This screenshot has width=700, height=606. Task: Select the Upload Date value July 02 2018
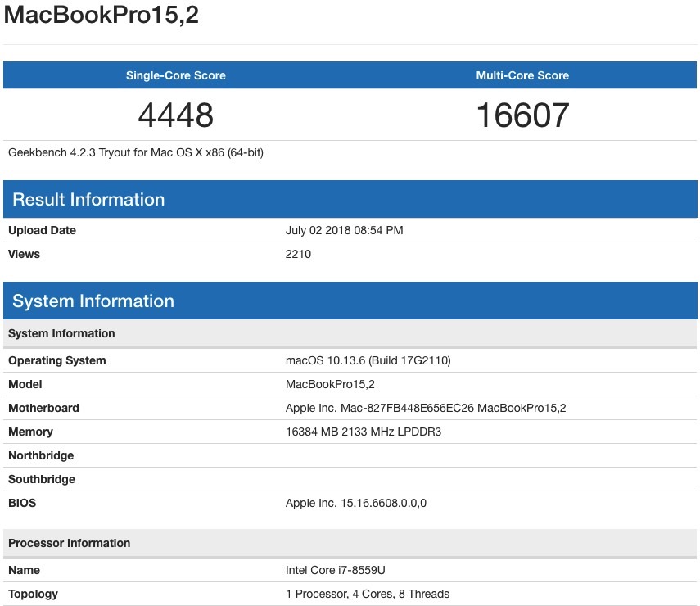pos(344,230)
